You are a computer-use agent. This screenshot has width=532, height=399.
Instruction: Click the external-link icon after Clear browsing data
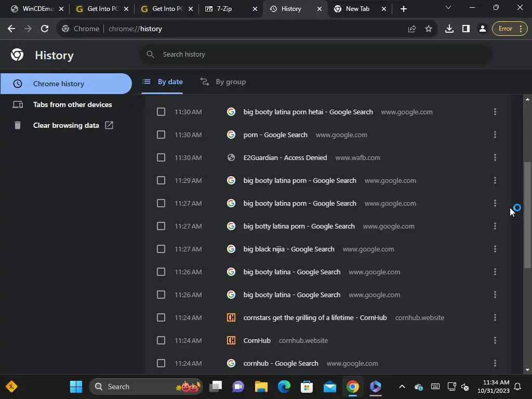pos(109,125)
